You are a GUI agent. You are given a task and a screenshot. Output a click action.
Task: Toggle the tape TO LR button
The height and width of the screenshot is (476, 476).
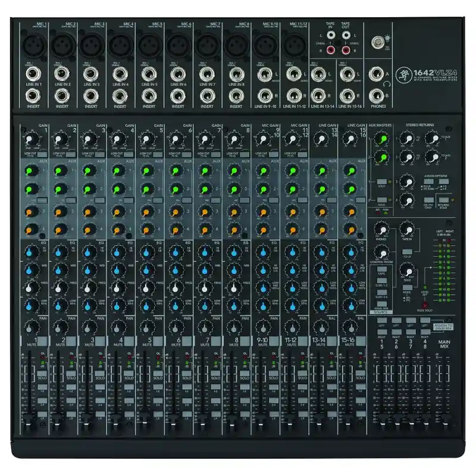[407, 252]
